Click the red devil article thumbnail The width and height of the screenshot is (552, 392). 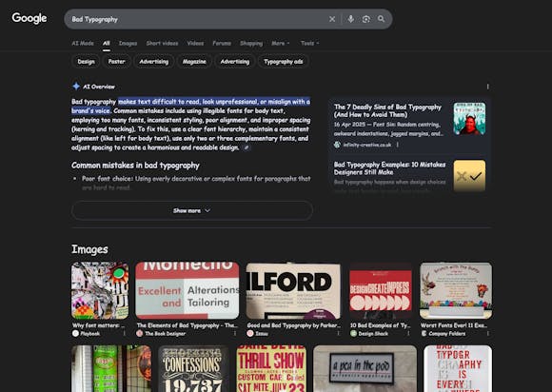tap(469, 119)
